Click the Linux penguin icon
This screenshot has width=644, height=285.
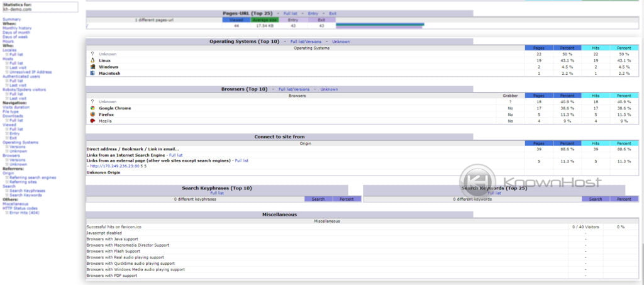click(x=92, y=60)
